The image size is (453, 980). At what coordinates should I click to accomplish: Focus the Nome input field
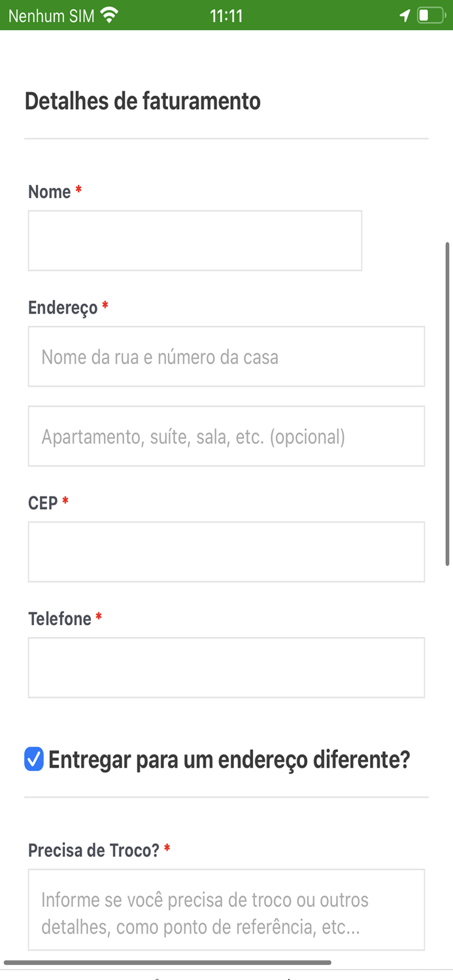point(195,240)
